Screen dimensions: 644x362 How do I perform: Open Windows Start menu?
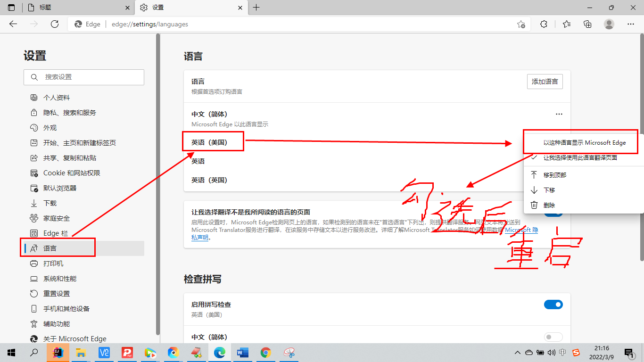click(11, 353)
